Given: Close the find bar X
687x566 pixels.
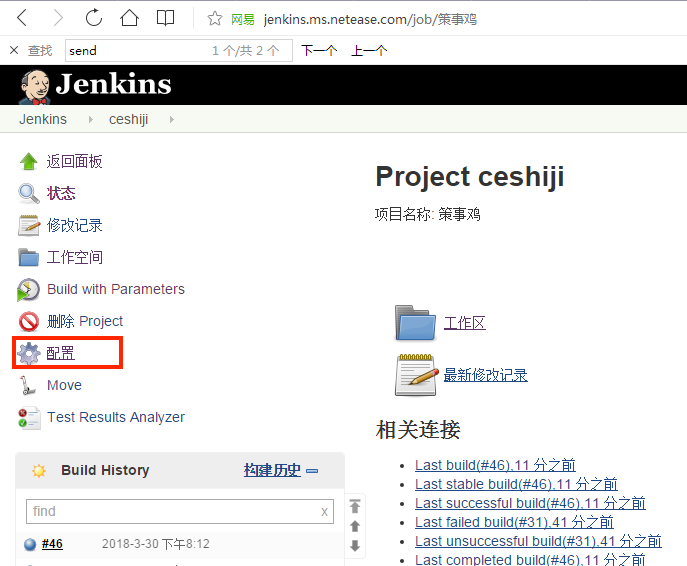Looking at the screenshot, I should [x=14, y=50].
